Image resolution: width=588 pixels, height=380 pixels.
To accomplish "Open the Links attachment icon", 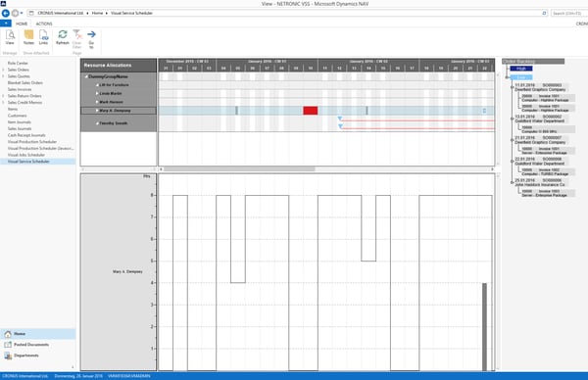I will pos(43,37).
